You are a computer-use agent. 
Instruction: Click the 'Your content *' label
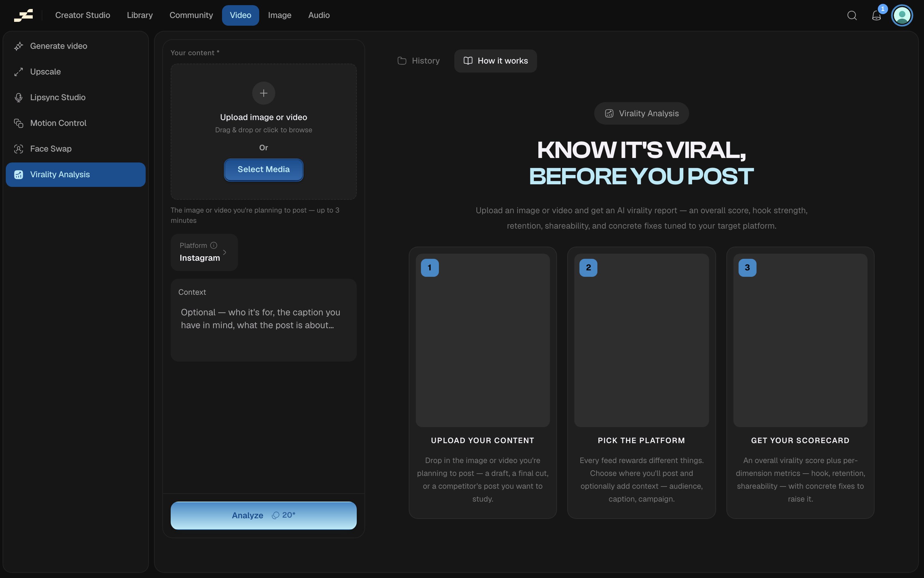point(195,53)
